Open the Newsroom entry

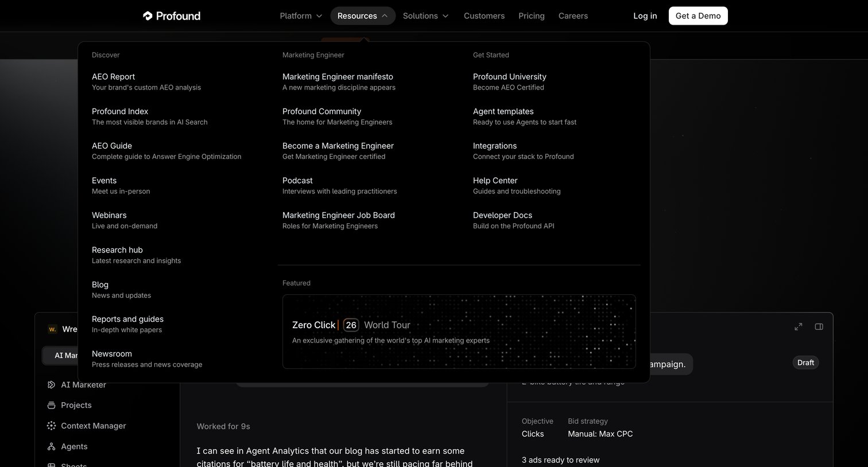pyautogui.click(x=147, y=359)
